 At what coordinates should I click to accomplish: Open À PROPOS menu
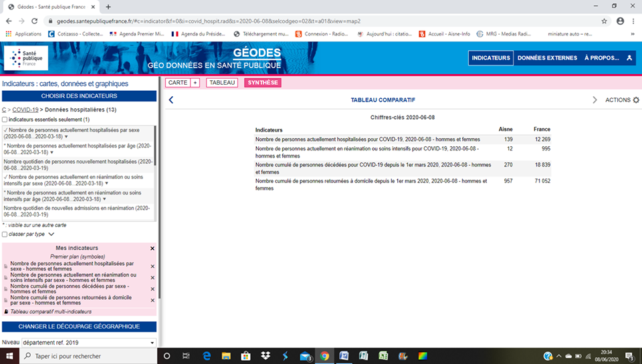click(x=601, y=58)
